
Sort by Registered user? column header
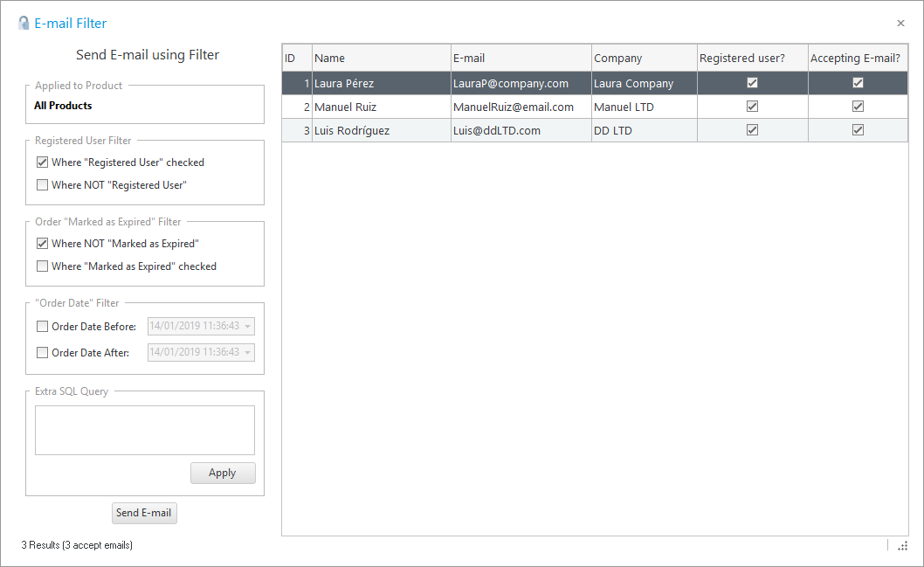pos(753,58)
